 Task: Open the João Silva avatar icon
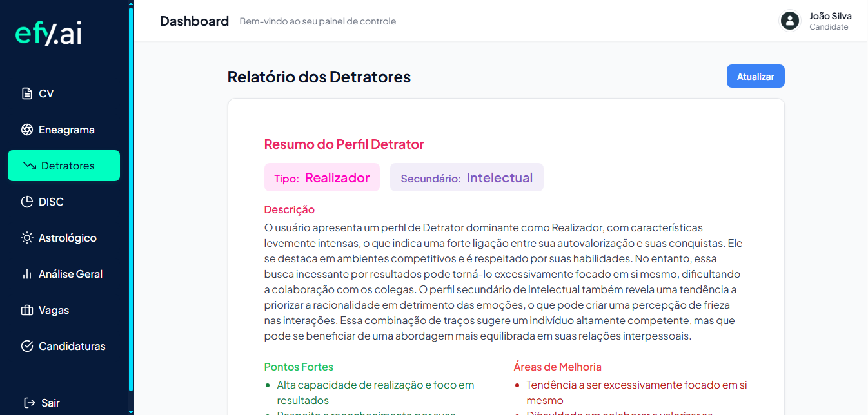(789, 20)
